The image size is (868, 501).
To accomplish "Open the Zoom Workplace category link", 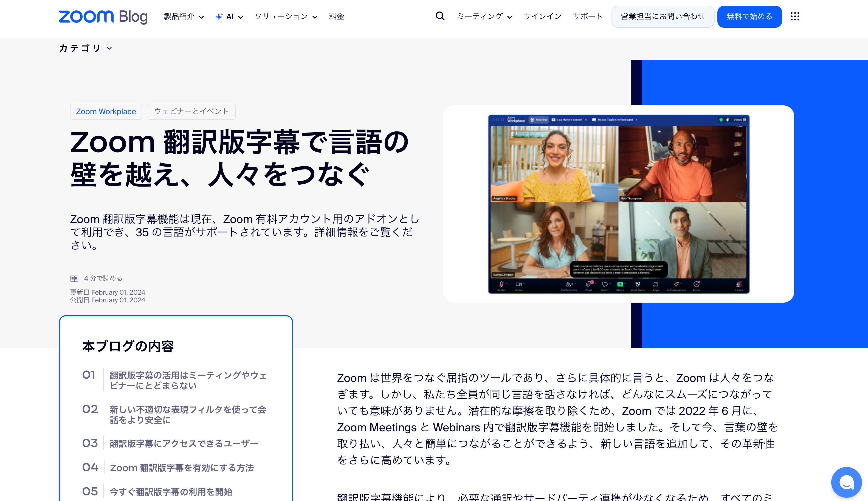I will click(106, 111).
